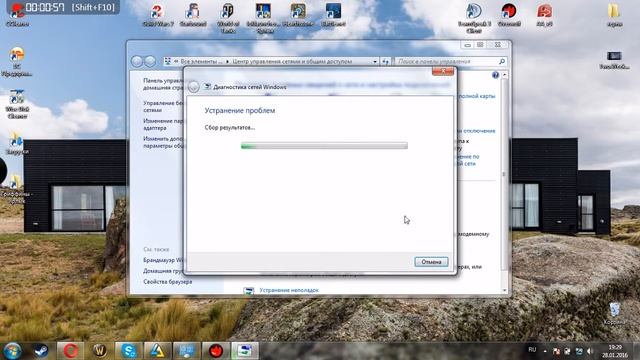Screen dimensions: 640x360
Task: Open Windows Start menu orb
Action: point(12,351)
